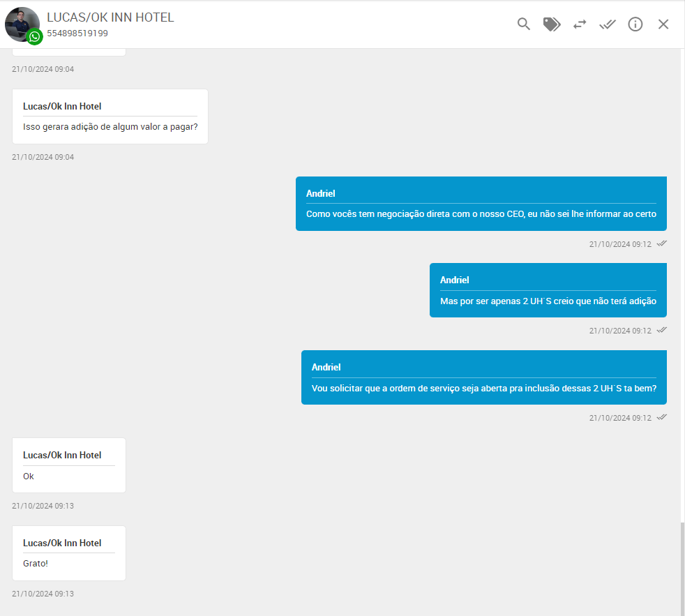Screen dimensions: 685x616
Task: Click the double checkmark resolve icon
Action: coord(608,24)
